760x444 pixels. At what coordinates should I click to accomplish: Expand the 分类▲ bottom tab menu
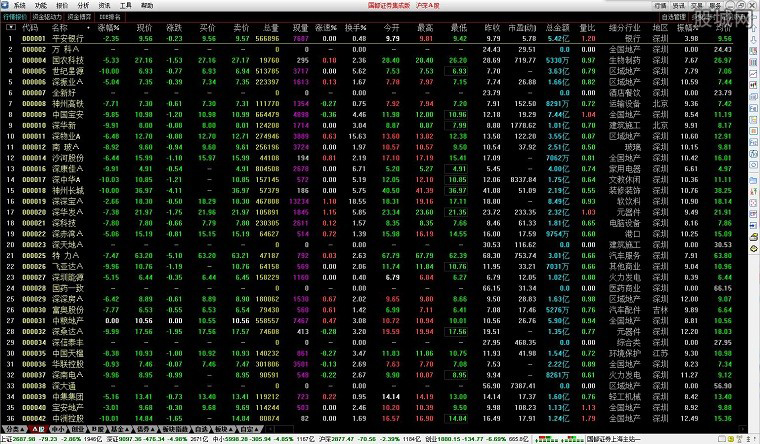pyautogui.click(x=15, y=429)
